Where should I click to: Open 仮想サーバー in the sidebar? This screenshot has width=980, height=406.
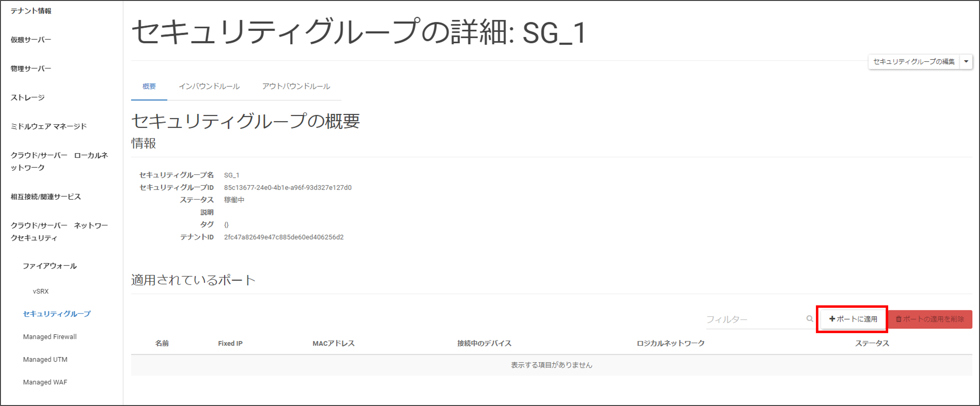click(x=31, y=40)
